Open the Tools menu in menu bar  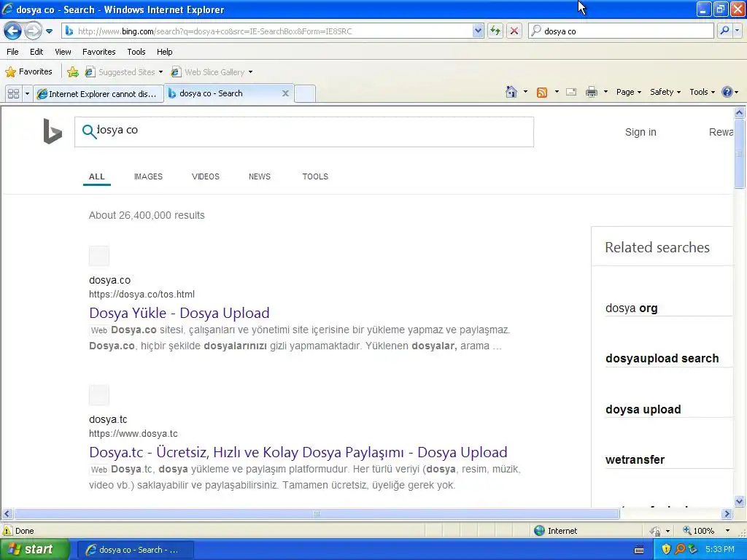(136, 52)
